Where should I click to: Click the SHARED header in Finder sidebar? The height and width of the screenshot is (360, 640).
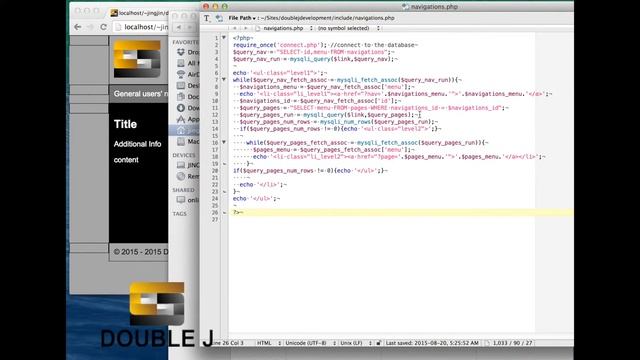pyautogui.click(x=183, y=190)
